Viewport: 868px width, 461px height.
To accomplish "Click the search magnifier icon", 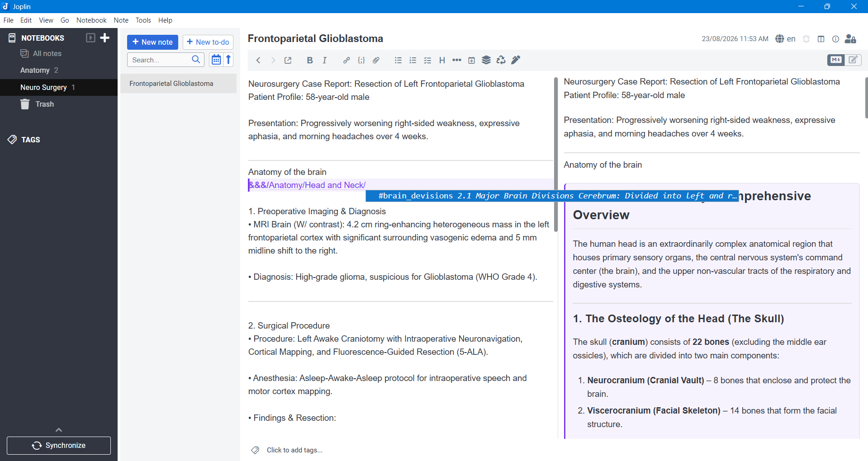I will click(x=196, y=60).
